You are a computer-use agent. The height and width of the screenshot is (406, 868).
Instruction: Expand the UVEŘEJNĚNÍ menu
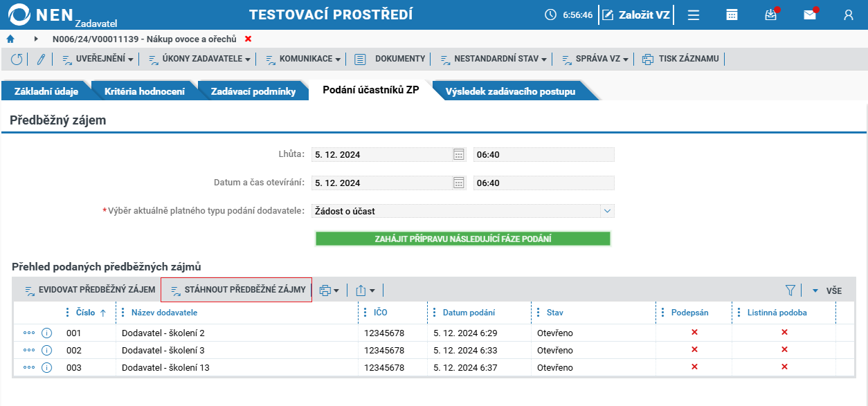click(98, 59)
